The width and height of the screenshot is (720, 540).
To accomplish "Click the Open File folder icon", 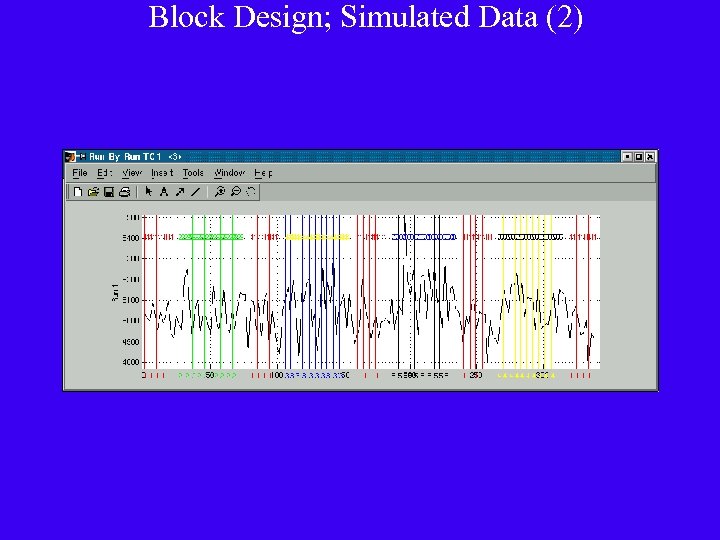I will point(93,192).
